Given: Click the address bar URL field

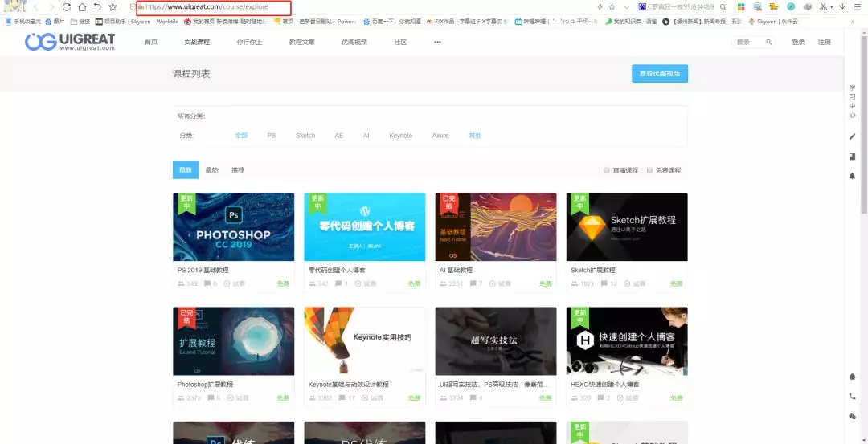Looking at the screenshot, I should 215,7.
